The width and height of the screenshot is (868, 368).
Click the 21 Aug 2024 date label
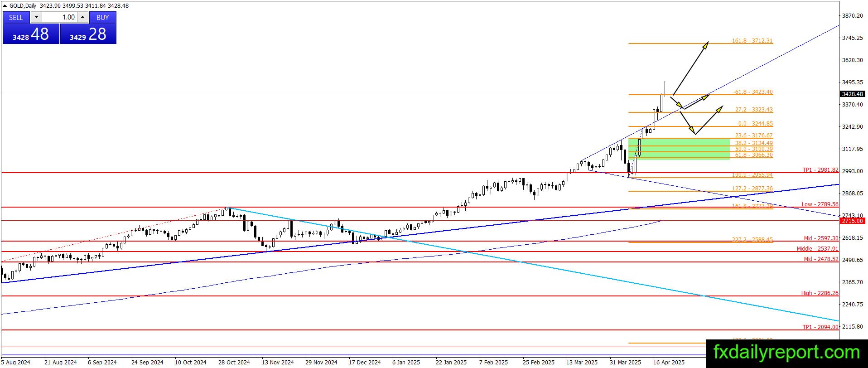coord(61,363)
